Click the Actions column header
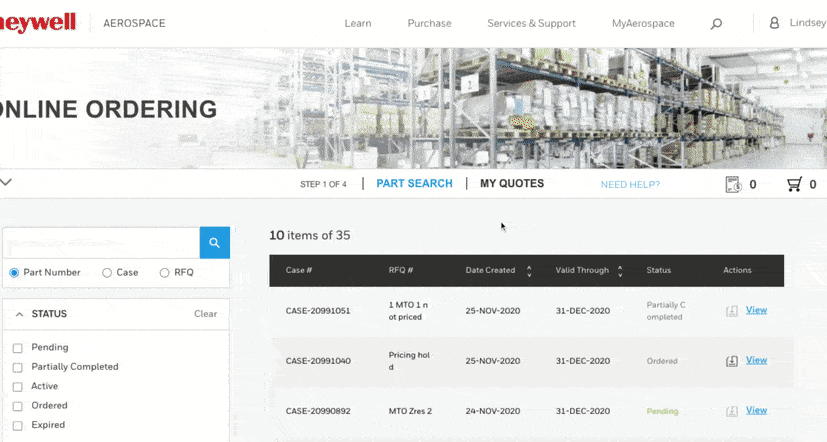The width and height of the screenshot is (827, 442). (737, 270)
